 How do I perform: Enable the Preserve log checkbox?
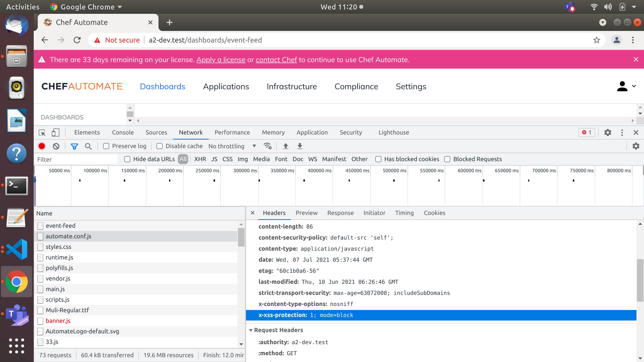click(106, 146)
